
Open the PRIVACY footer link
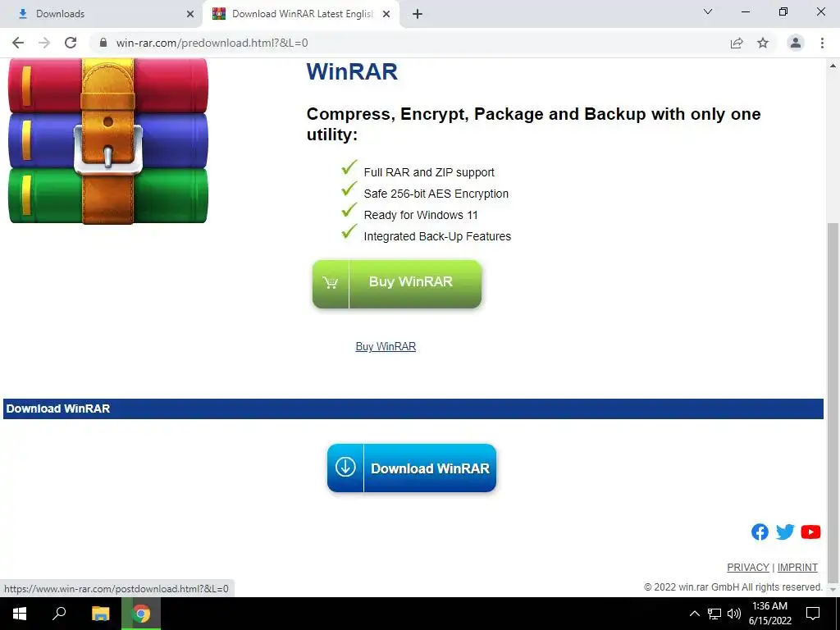[x=748, y=568]
